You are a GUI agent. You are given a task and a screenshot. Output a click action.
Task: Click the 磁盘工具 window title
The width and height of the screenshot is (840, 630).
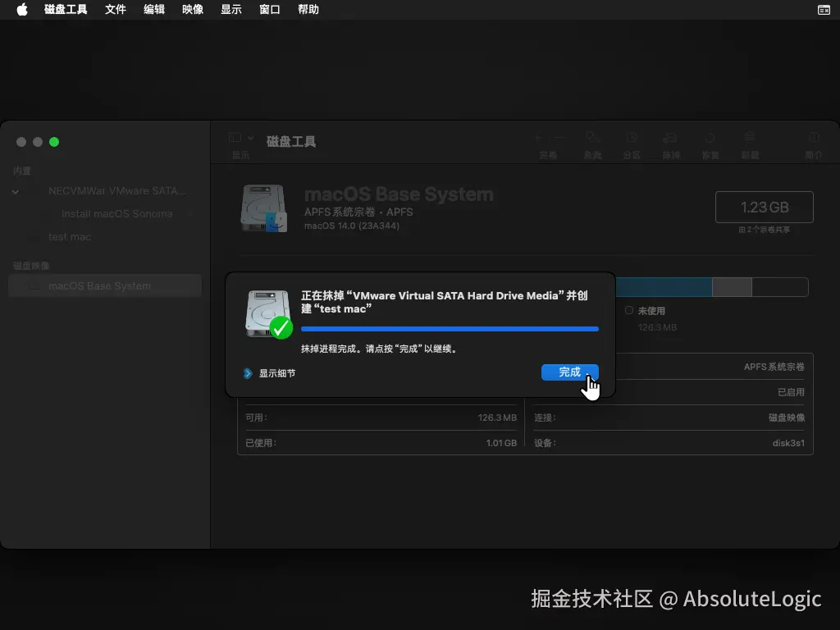point(291,141)
